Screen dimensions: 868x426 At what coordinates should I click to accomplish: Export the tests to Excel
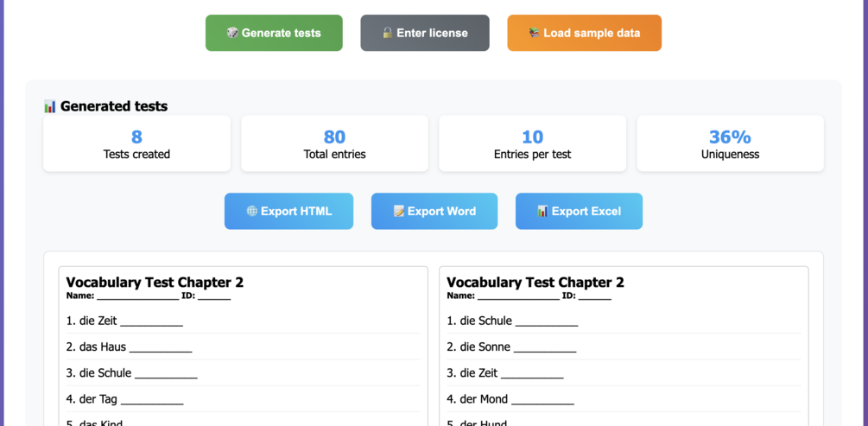point(579,211)
